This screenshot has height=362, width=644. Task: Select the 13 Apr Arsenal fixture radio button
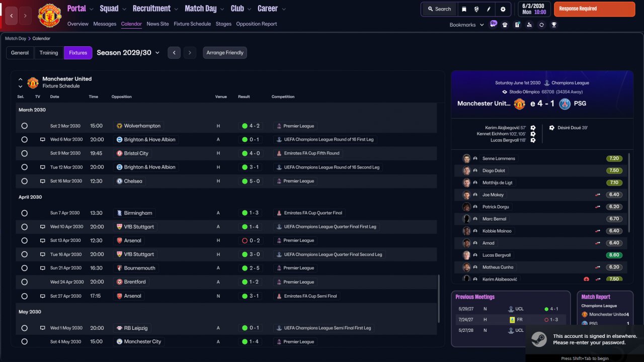[24, 240]
